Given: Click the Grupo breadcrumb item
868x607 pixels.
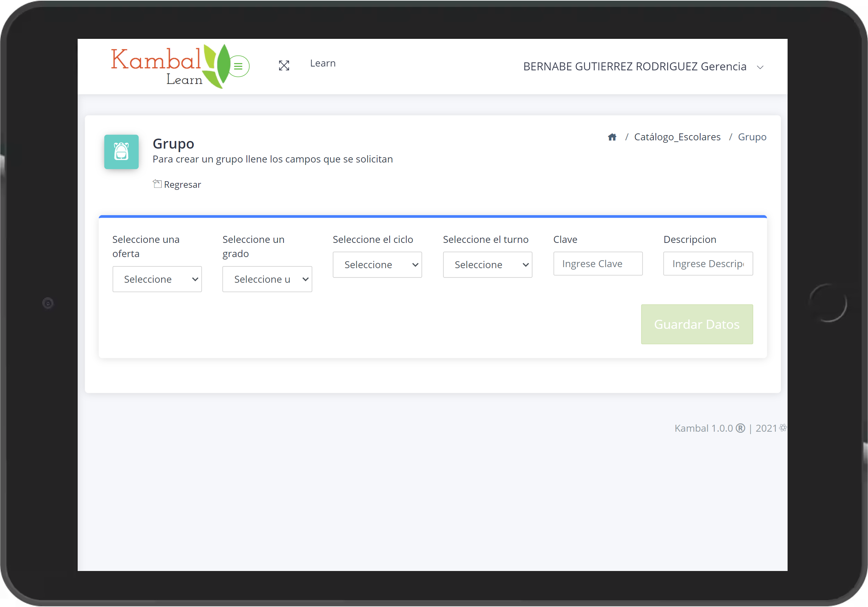Looking at the screenshot, I should click(753, 137).
